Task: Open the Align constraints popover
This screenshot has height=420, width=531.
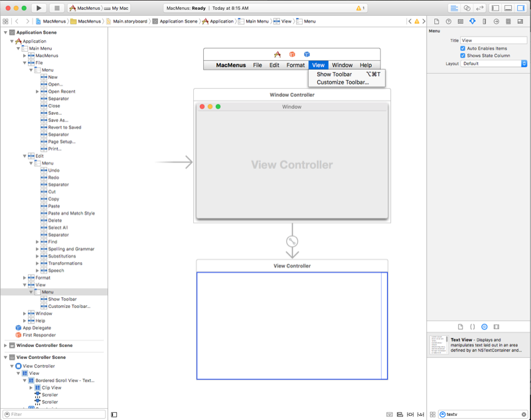Action: tap(400, 414)
